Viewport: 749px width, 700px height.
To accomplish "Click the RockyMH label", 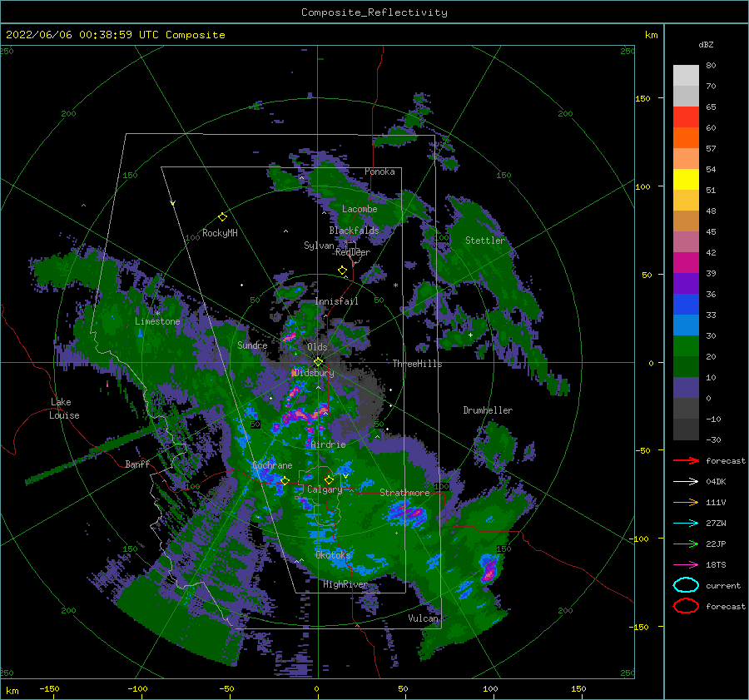I will click(x=220, y=233).
